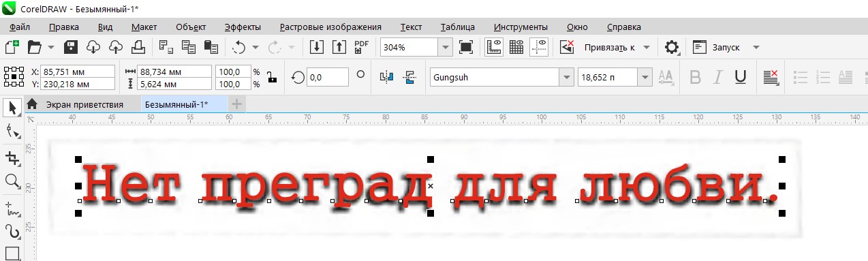
Task: Open the "Привязать к" dropdown
Action: 617,47
